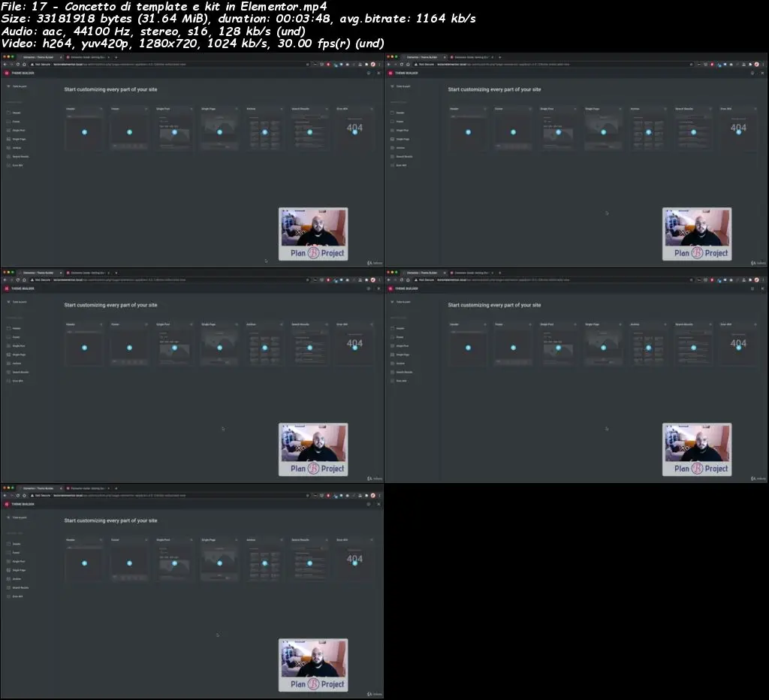Add a Header template in the bottom frame
This screenshot has height=700, width=769.
84,563
